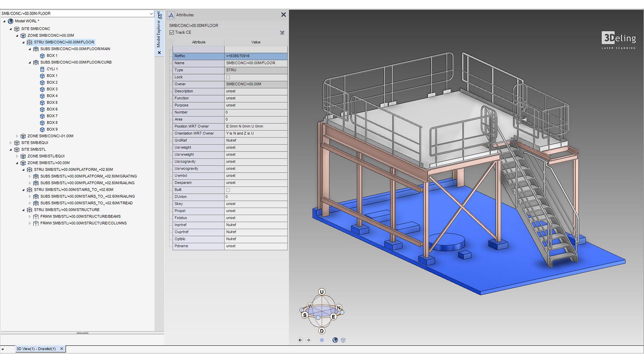Click the globe icon below the compass
The height and width of the screenshot is (362, 644).
pos(335,340)
